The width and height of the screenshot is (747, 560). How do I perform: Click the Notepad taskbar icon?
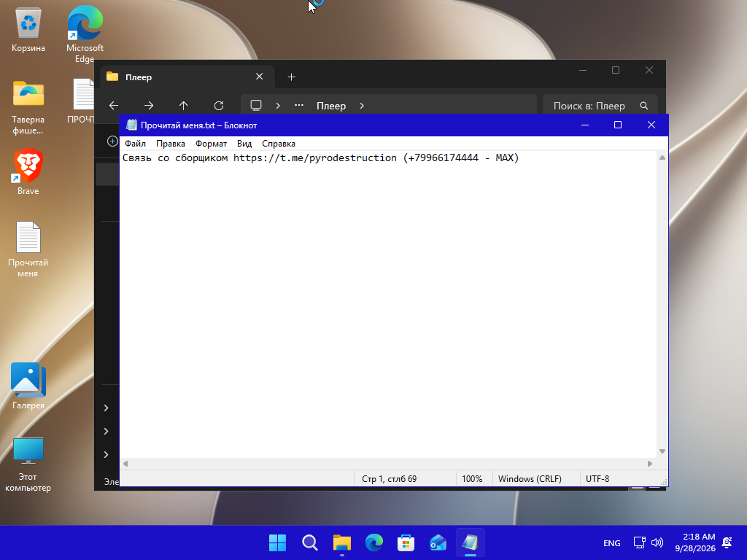tap(471, 542)
